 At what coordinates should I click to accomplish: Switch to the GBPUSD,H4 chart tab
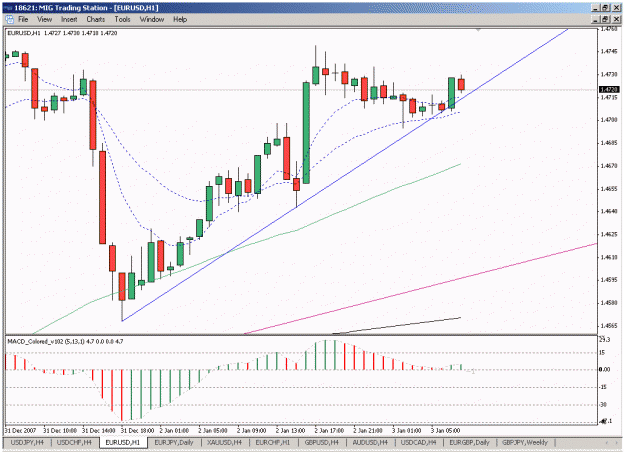(x=321, y=442)
